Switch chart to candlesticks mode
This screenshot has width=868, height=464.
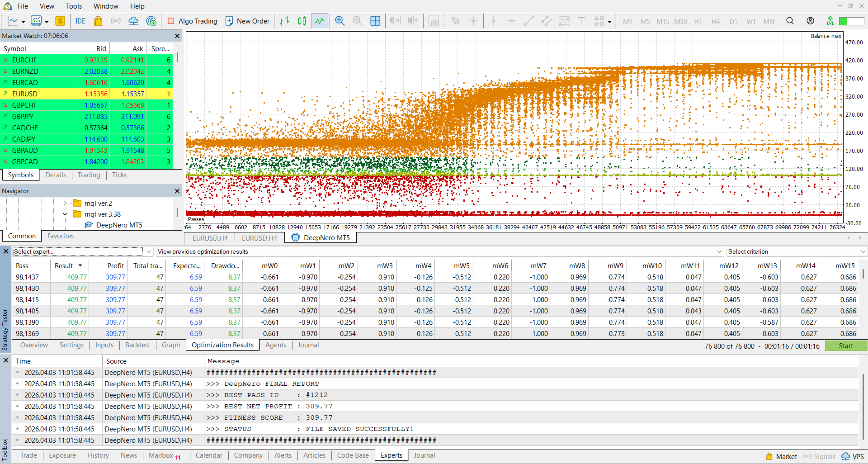pos(302,21)
